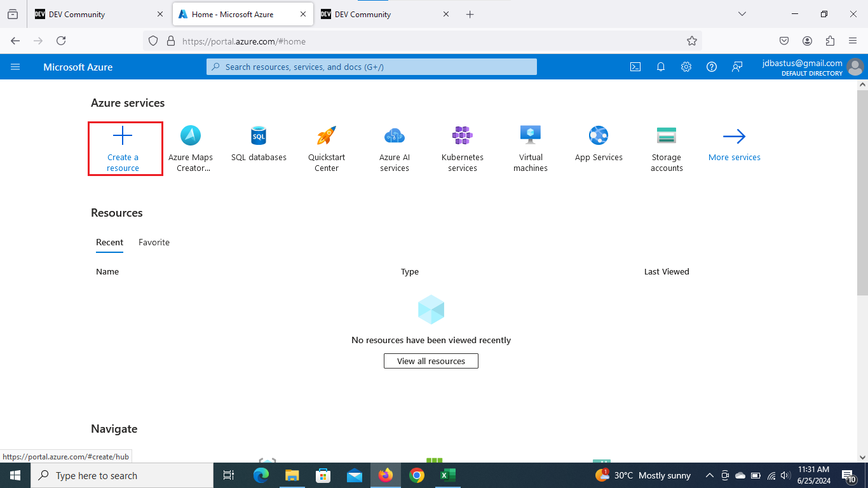Viewport: 868px width, 488px height.
Task: Open volume control in system tray
Action: pyautogui.click(x=785, y=475)
